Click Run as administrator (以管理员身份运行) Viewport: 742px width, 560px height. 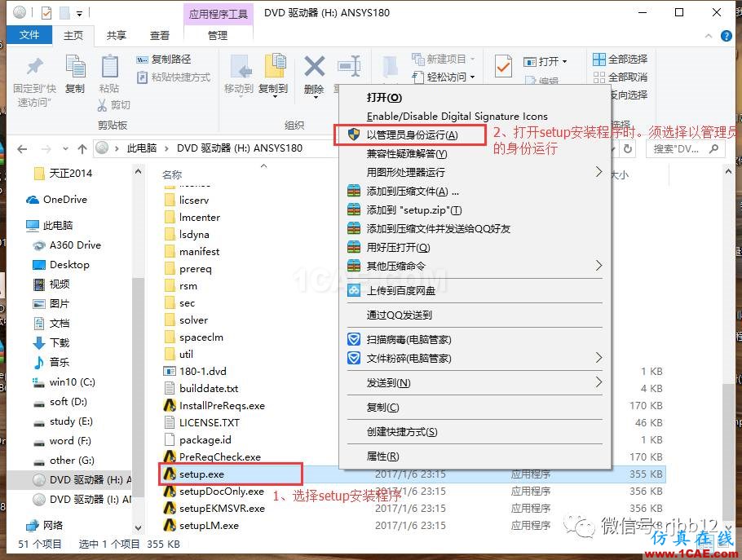[x=412, y=134]
